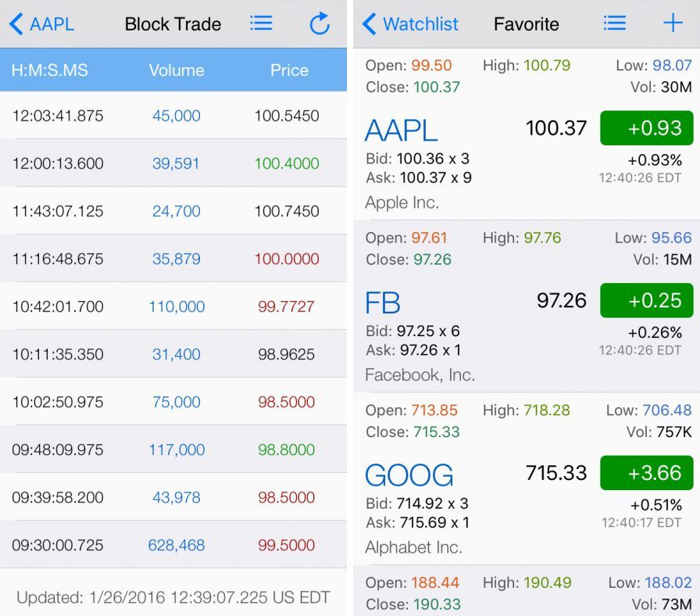Sort trades by the Volume column
Image resolution: width=700 pixels, height=616 pixels.
(176, 70)
